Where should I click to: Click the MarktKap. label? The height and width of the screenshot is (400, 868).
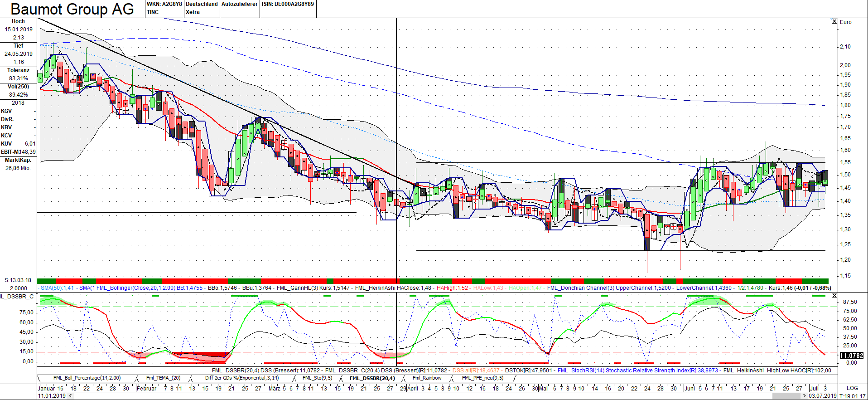coord(18,160)
